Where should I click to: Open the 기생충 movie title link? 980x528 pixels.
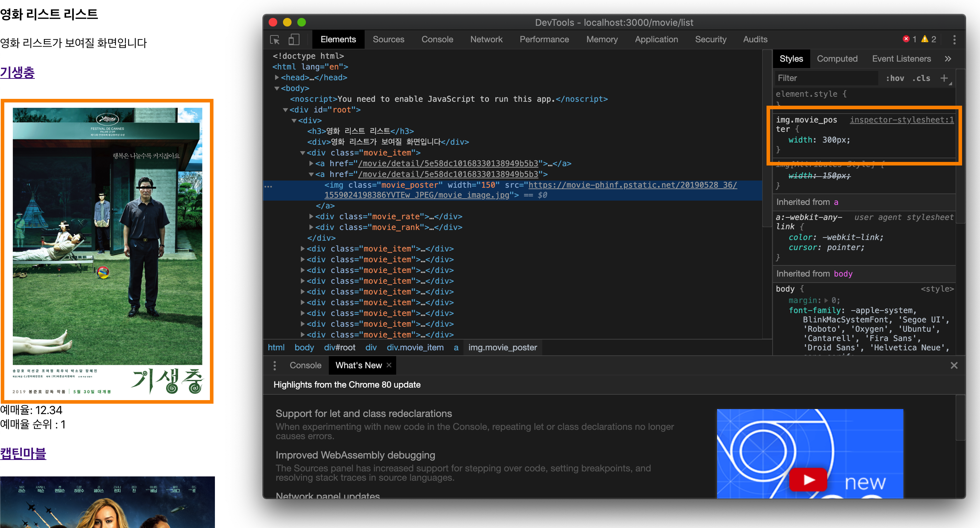18,72
